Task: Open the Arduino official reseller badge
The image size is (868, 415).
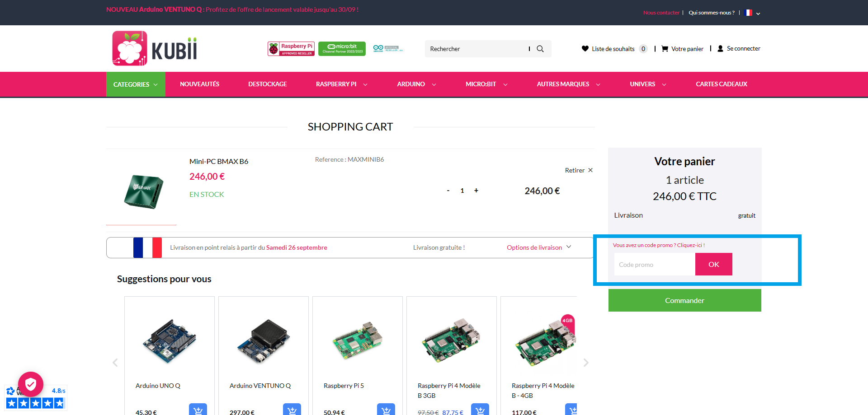Action: point(388,48)
